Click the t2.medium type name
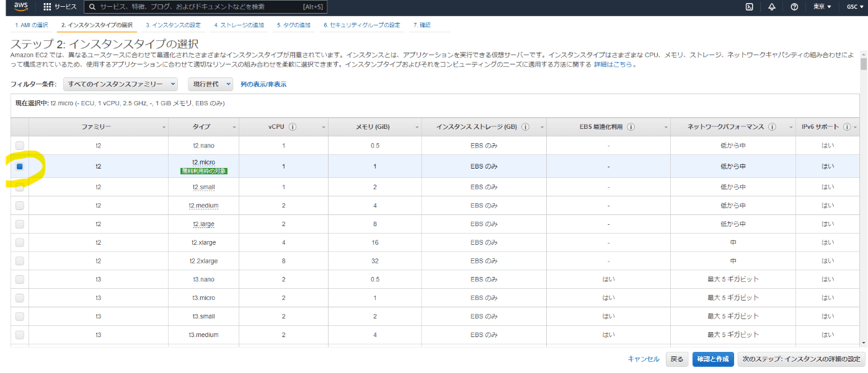868x373 pixels. click(x=203, y=206)
